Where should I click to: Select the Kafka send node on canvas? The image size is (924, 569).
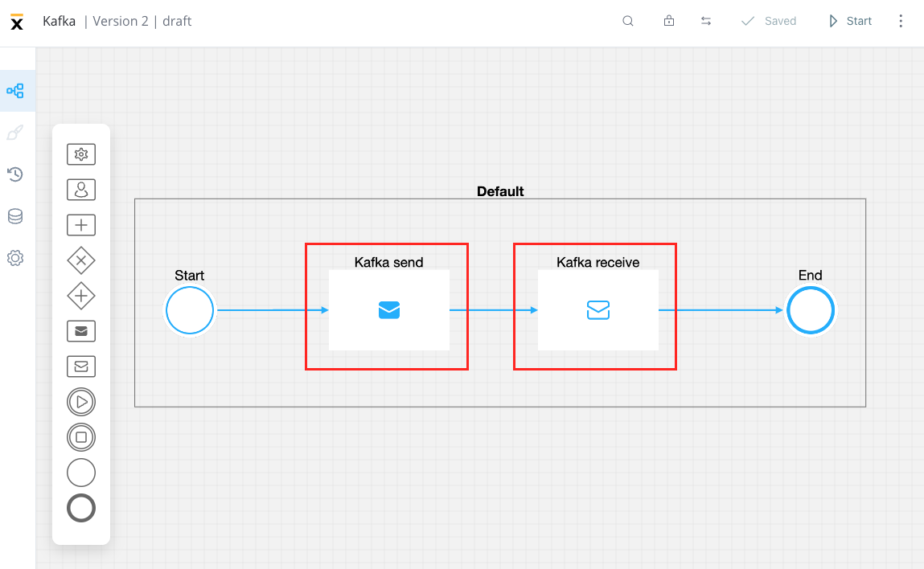tap(389, 310)
